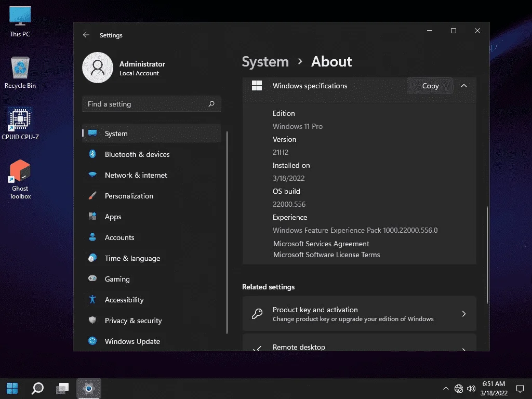Click the Related settings heading
The image size is (532, 399).
click(268, 287)
